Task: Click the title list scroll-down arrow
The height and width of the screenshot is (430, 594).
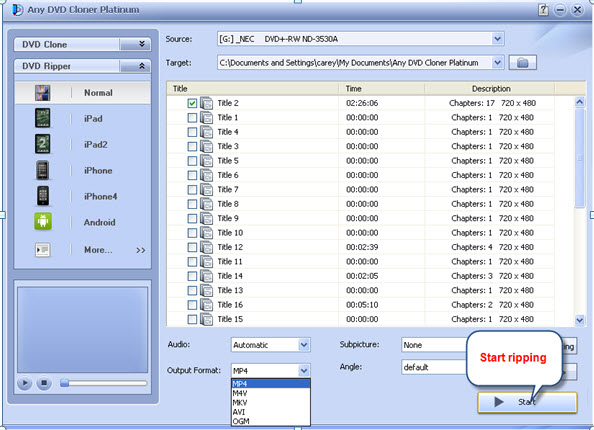Action: click(x=580, y=320)
